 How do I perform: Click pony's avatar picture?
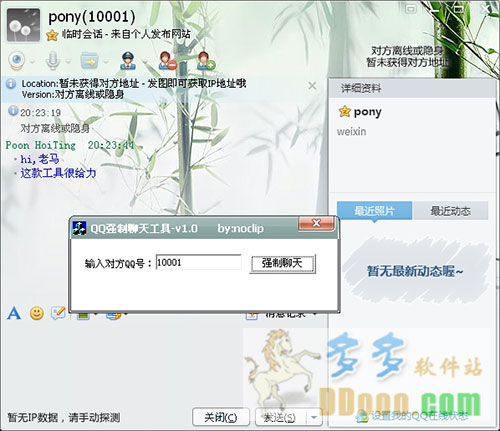click(23, 25)
